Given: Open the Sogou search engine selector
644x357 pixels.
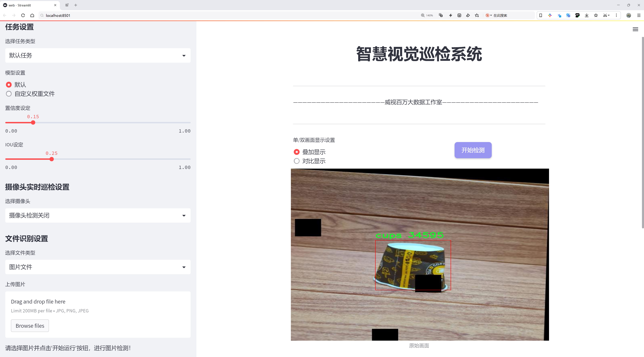Looking at the screenshot, I should [x=488, y=15].
